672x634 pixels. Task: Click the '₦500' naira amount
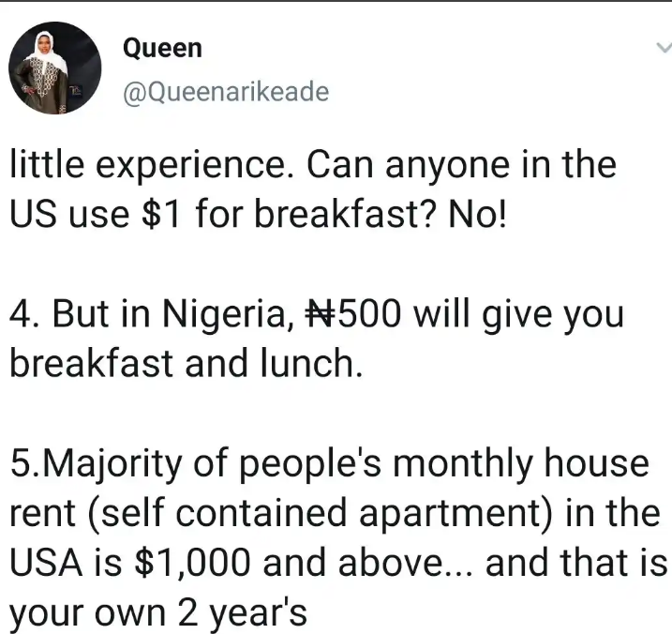(x=353, y=313)
